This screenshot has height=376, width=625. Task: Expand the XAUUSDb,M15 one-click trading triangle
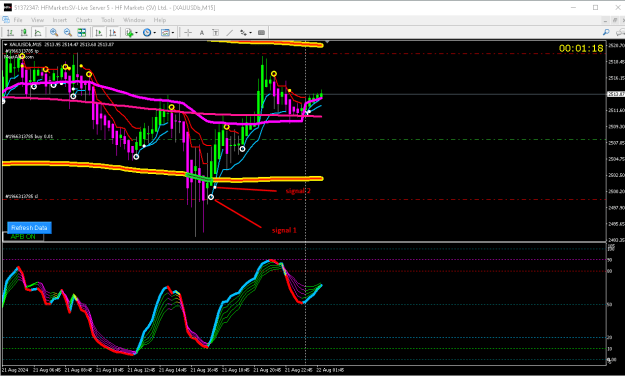pyautogui.click(x=6, y=45)
